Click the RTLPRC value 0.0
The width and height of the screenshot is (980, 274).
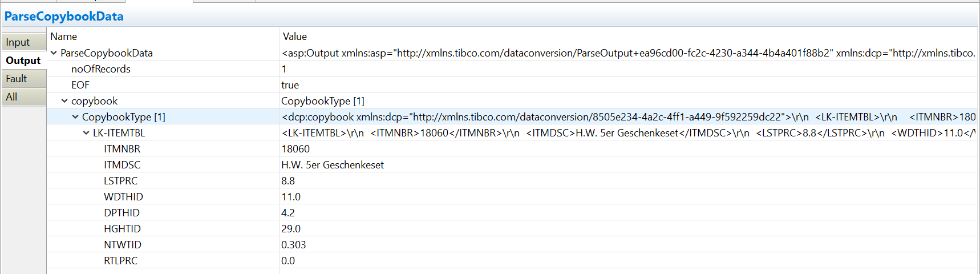click(x=288, y=261)
